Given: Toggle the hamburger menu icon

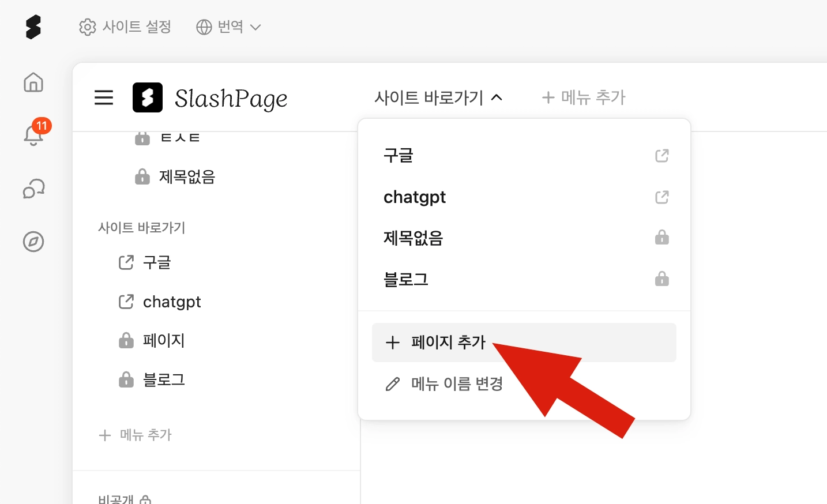Looking at the screenshot, I should 104,97.
